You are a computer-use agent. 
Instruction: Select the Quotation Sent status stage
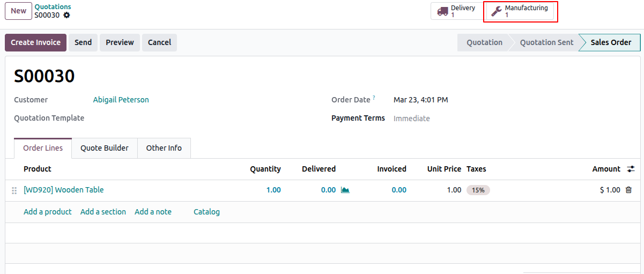[x=546, y=42]
